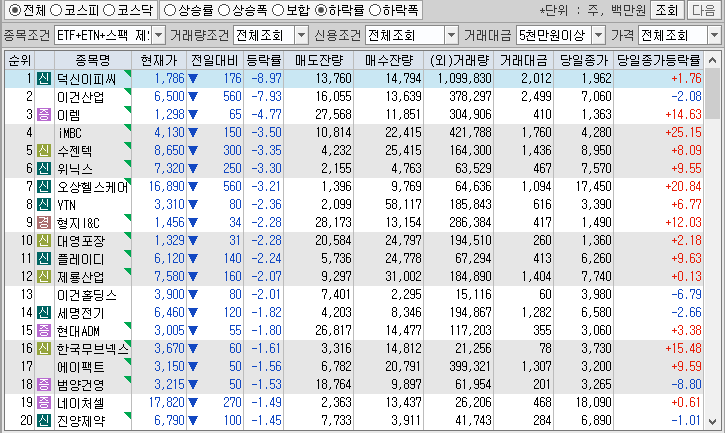This screenshot has width=725, height=433.
Task: Open the 거래량조건 dropdown
Action: coord(301,35)
